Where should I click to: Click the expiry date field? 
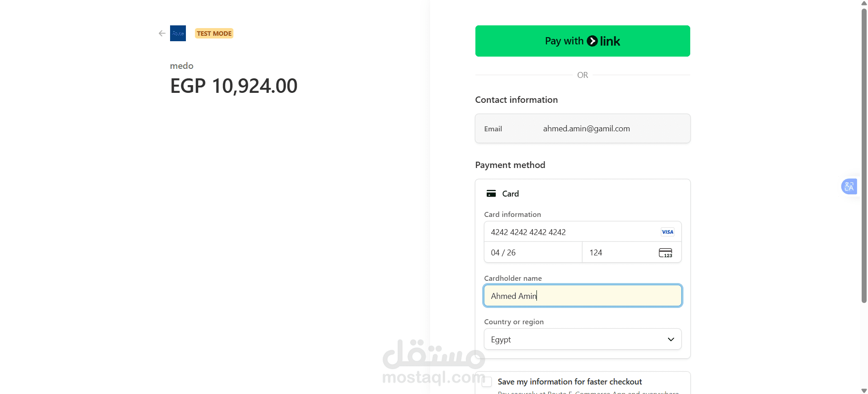pos(532,253)
